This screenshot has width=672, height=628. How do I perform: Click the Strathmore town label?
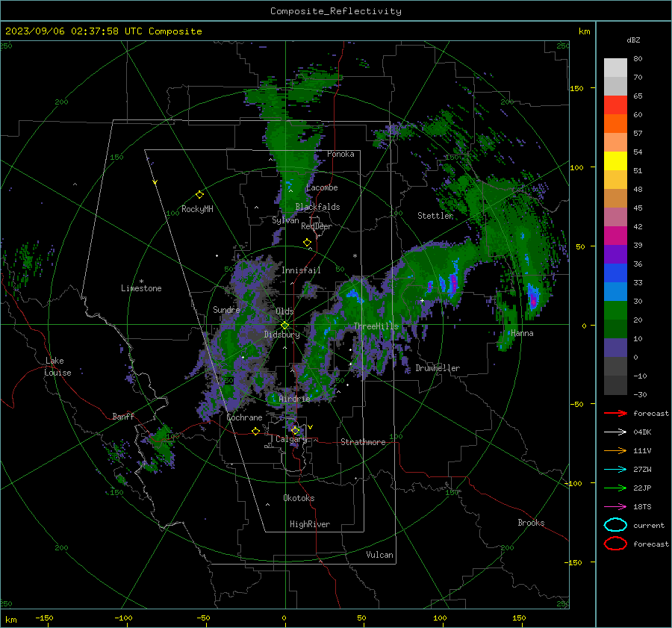[x=363, y=442]
